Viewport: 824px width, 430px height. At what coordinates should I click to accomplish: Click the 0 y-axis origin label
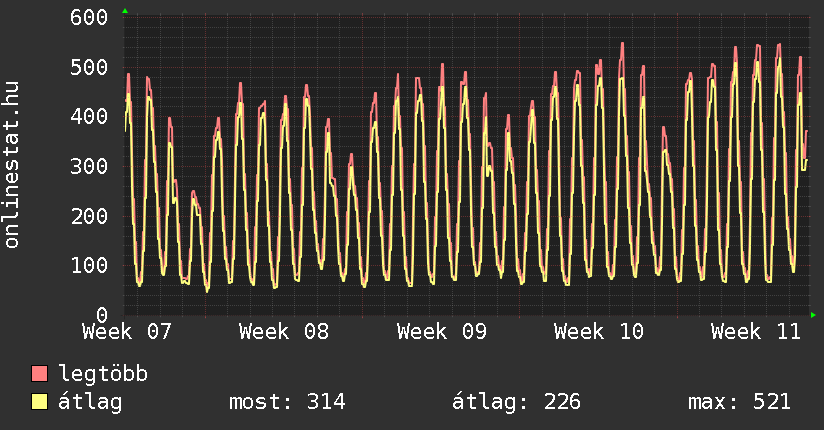[x=102, y=315]
